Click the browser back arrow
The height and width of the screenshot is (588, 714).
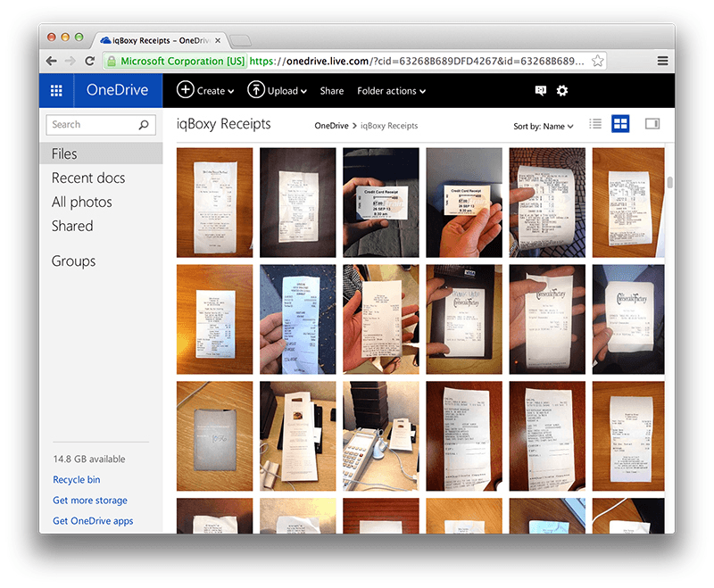point(51,61)
